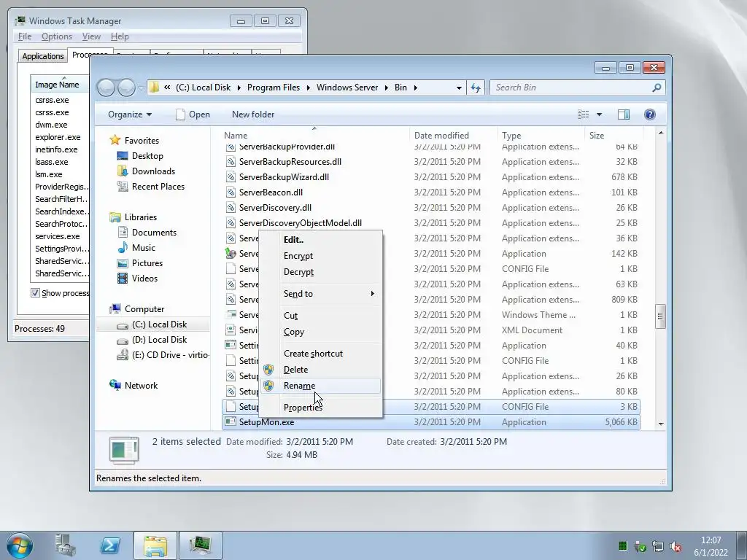The image size is (747, 560).
Task: Select the ServerBeacon.dll file
Action: click(271, 192)
